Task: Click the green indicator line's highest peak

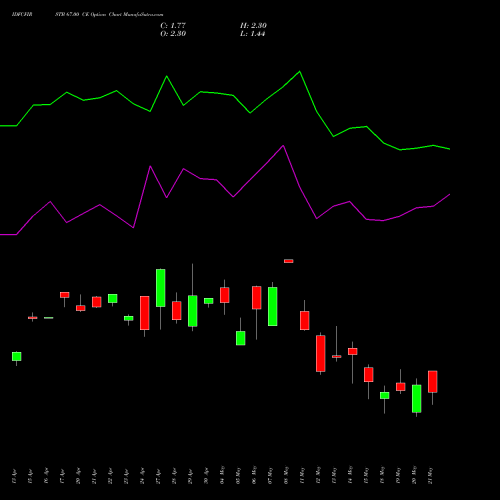Action: coord(299,71)
